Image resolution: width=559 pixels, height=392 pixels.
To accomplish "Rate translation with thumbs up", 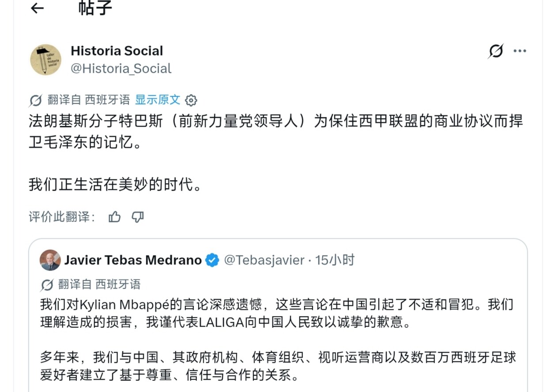I will point(115,217).
